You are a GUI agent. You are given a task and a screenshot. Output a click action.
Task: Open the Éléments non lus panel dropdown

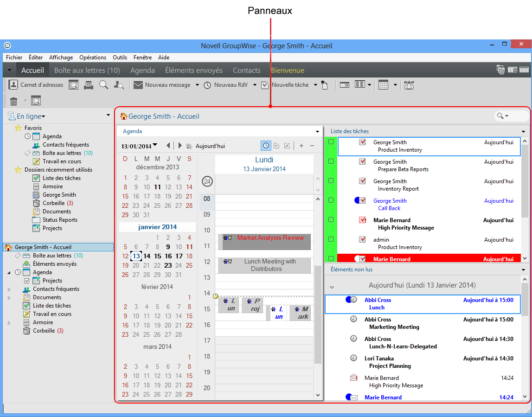point(524,270)
